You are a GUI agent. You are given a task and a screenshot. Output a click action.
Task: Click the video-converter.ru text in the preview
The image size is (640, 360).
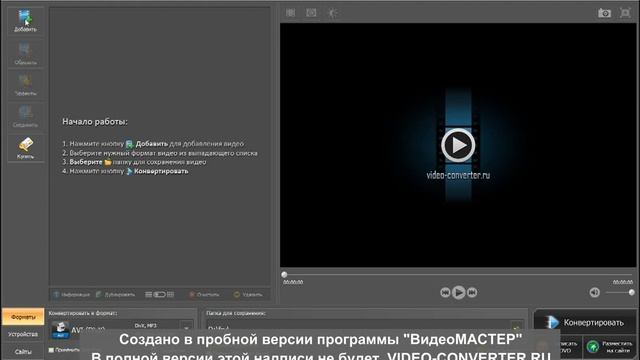click(x=458, y=175)
